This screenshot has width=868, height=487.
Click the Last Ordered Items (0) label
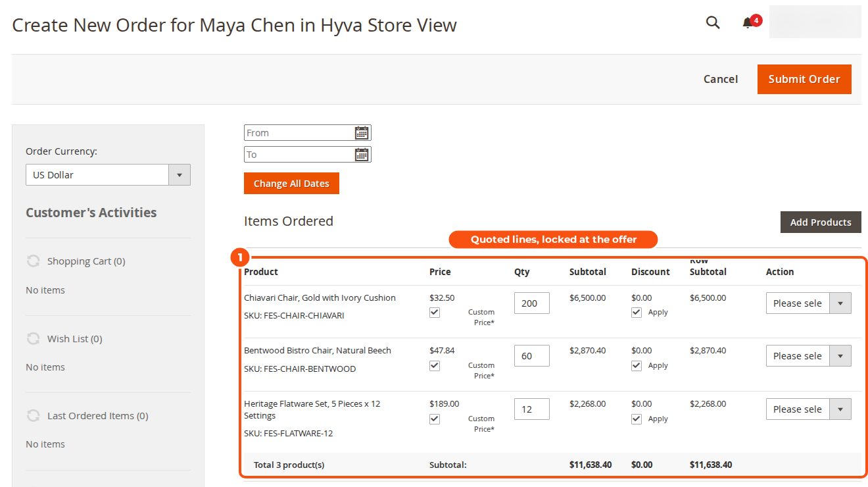click(98, 416)
